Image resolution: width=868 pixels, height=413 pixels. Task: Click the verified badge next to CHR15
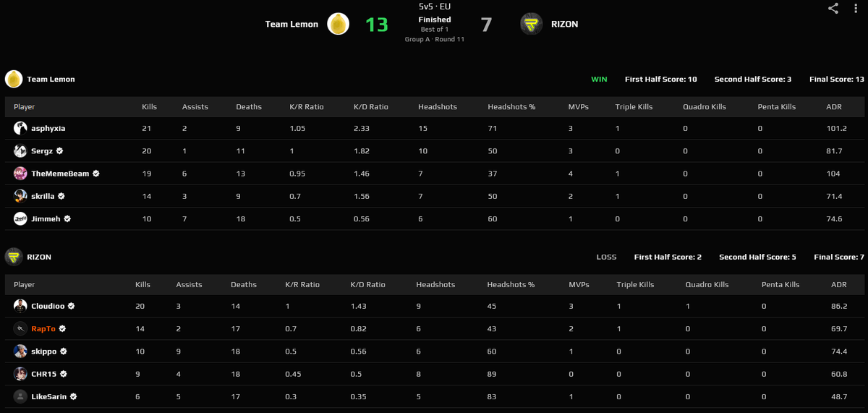(64, 374)
